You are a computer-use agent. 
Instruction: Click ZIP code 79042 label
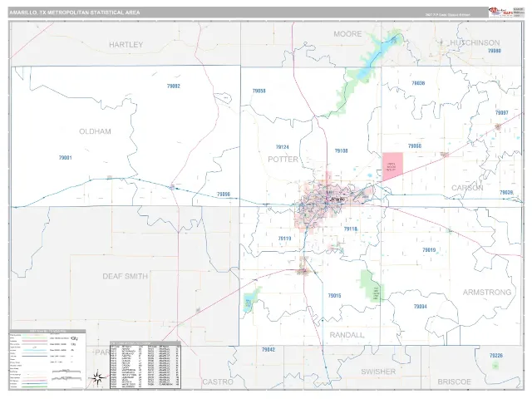268,349
